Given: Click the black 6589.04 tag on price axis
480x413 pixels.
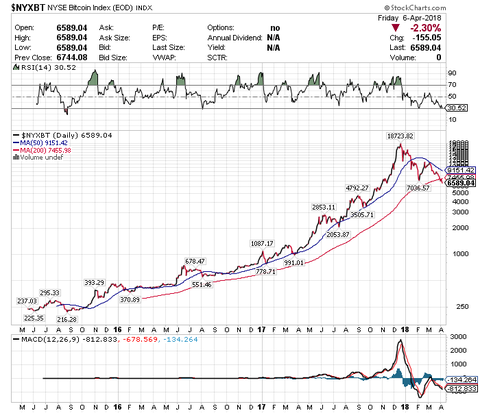Looking at the screenshot, I should point(461,183).
